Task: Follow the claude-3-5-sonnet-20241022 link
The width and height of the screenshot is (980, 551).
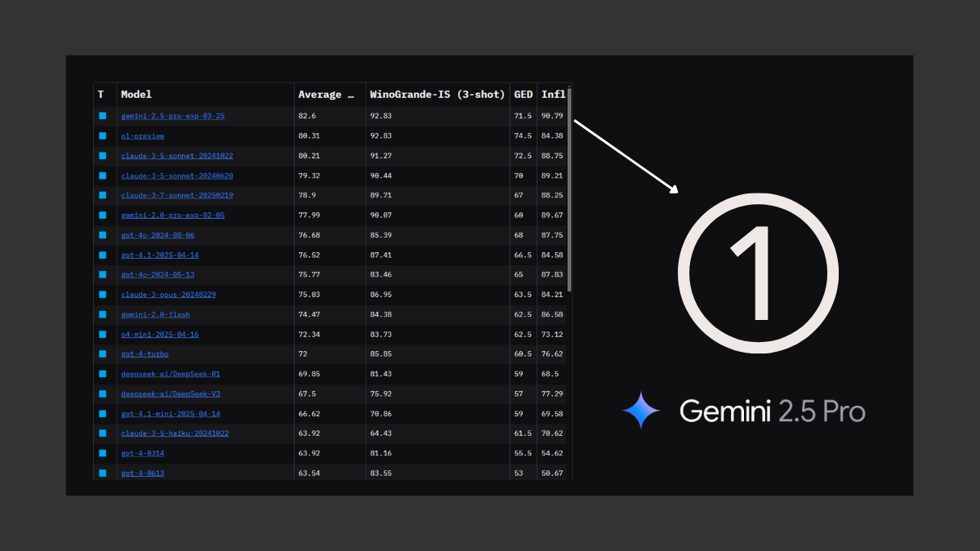Action: click(176, 156)
